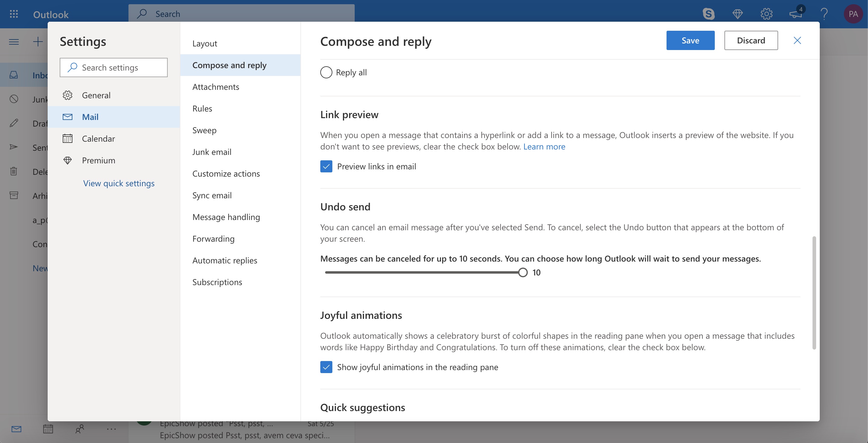Image resolution: width=868 pixels, height=443 pixels.
Task: Open the What's new megaphone notifications
Action: pos(796,14)
